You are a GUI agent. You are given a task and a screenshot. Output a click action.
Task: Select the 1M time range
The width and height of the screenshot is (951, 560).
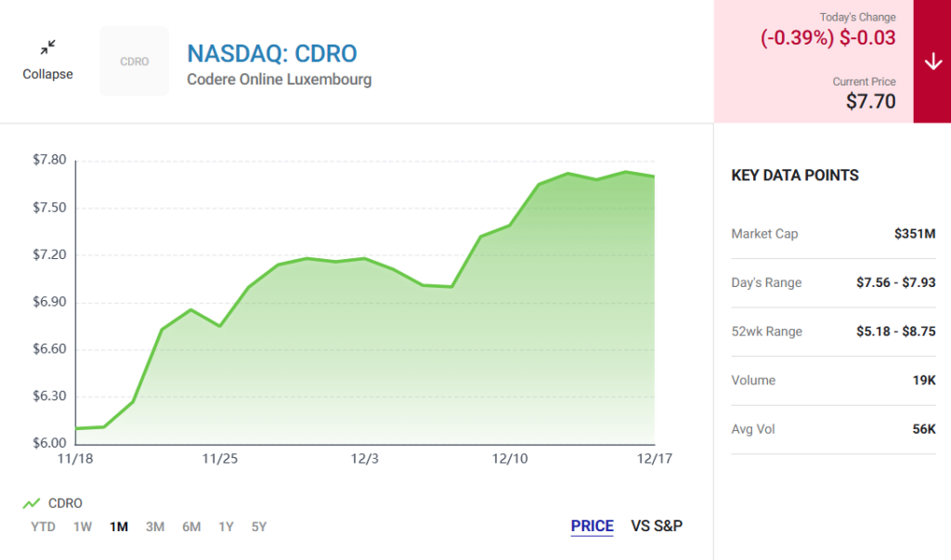(119, 527)
